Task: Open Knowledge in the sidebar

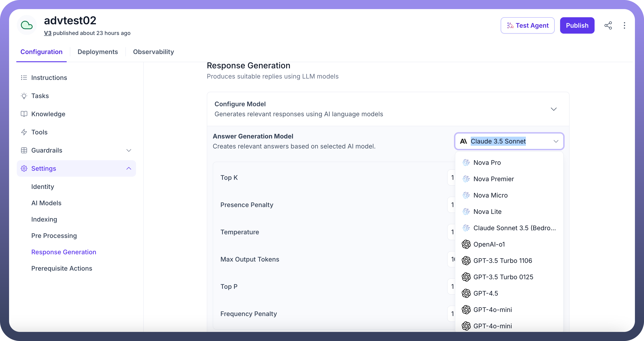Action: coord(76,114)
